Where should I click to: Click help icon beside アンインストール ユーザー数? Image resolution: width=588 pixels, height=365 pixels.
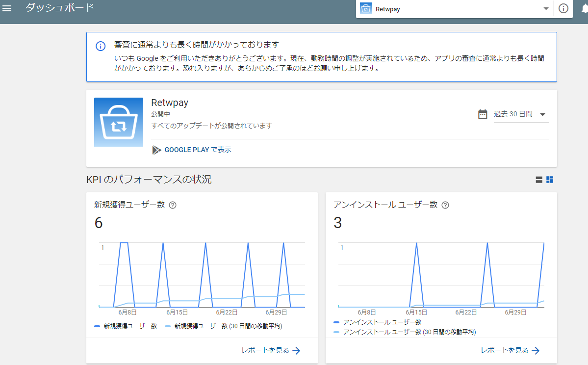[445, 205]
